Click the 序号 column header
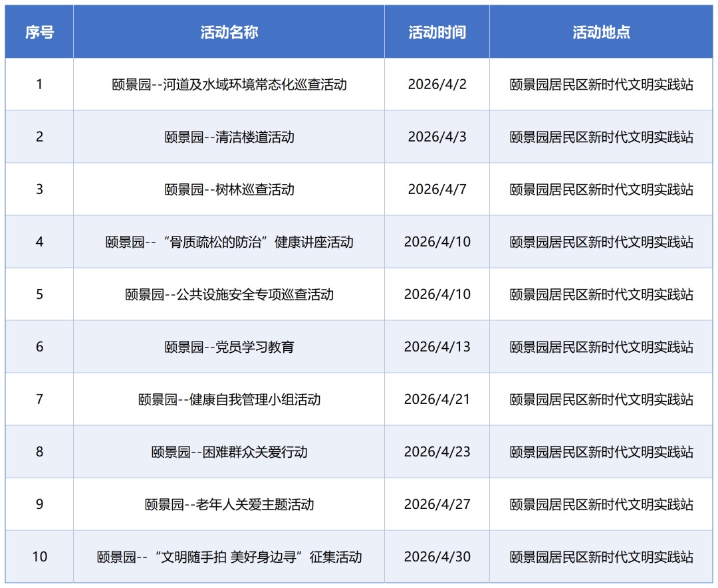The width and height of the screenshot is (718, 588). (x=39, y=32)
